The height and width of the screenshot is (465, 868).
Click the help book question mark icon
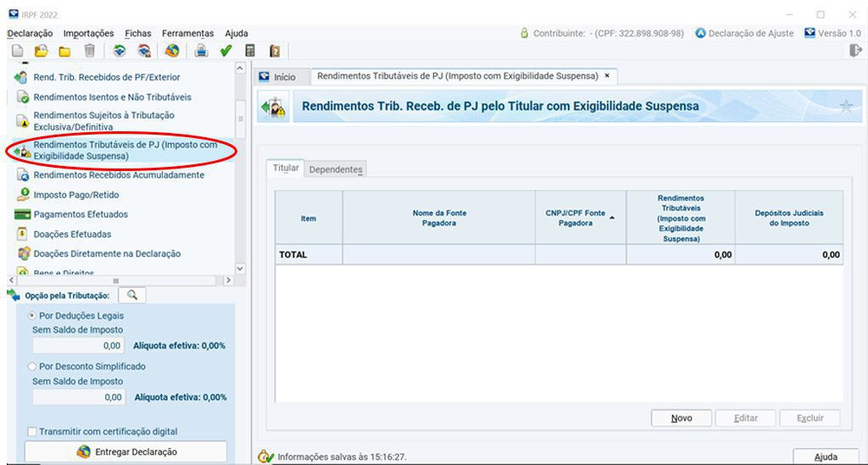[275, 52]
